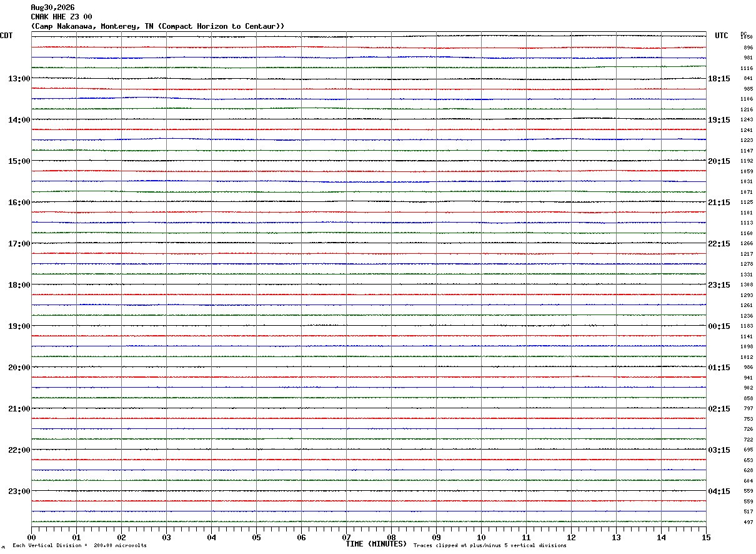Screen dimensions: 756x554
Task: Click the Aug30,2026 date header
Action: tap(52, 8)
